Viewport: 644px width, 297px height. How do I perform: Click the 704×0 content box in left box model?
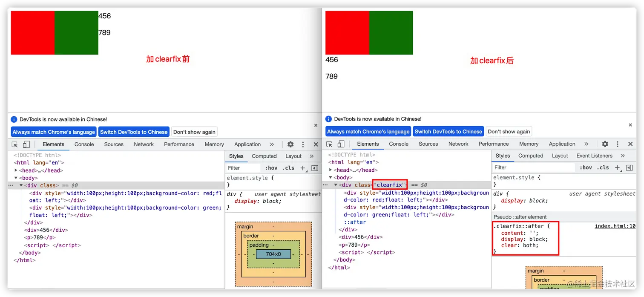click(273, 254)
